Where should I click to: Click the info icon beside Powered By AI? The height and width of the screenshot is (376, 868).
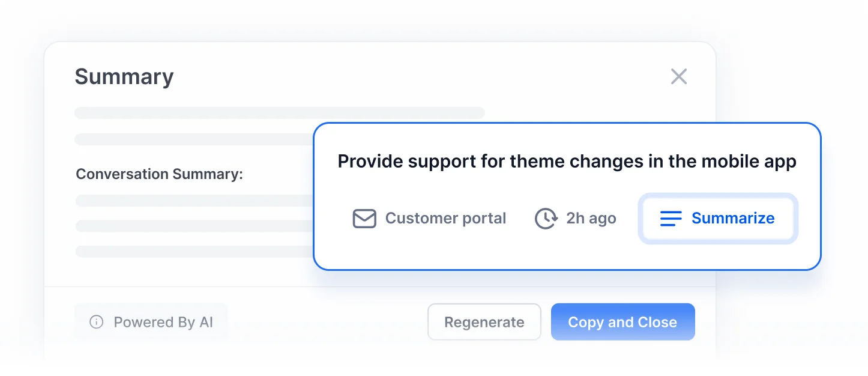point(96,322)
